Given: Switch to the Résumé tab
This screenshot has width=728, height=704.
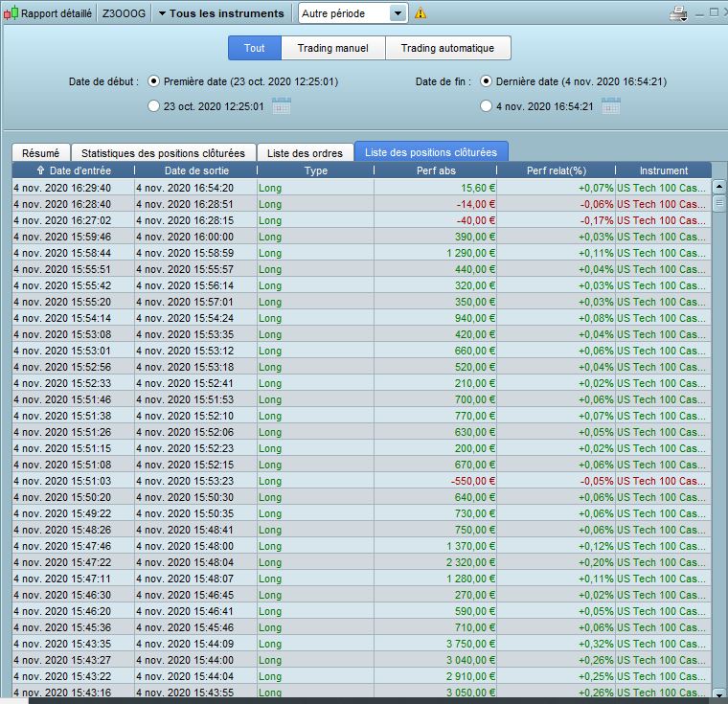Looking at the screenshot, I should pos(40,152).
